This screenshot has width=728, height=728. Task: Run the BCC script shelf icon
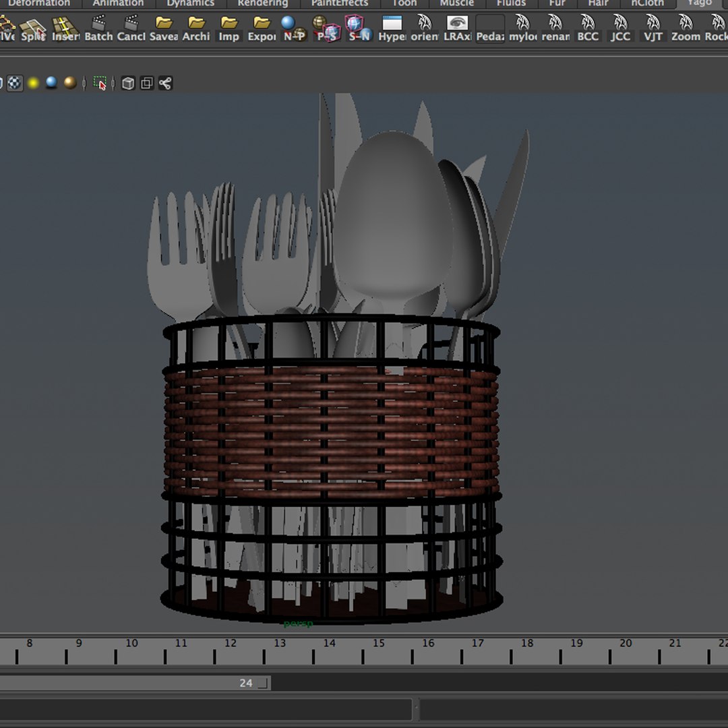(588, 28)
